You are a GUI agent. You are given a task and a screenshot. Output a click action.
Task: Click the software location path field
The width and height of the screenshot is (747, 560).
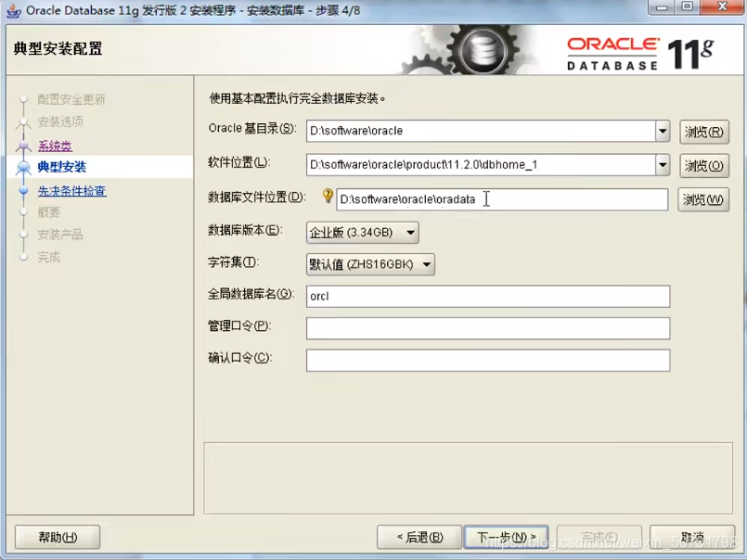(482, 165)
